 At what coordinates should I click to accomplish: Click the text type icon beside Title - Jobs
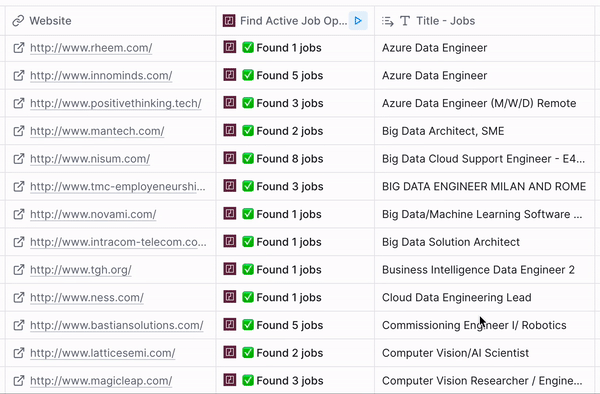coord(405,21)
